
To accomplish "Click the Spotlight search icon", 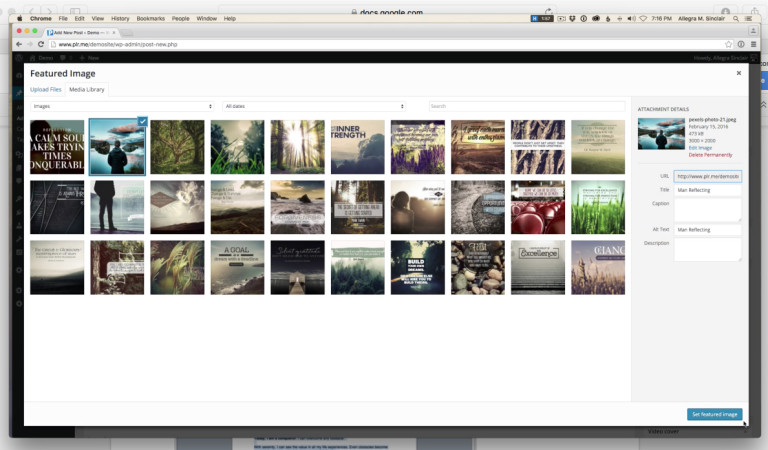I will coord(736,19).
